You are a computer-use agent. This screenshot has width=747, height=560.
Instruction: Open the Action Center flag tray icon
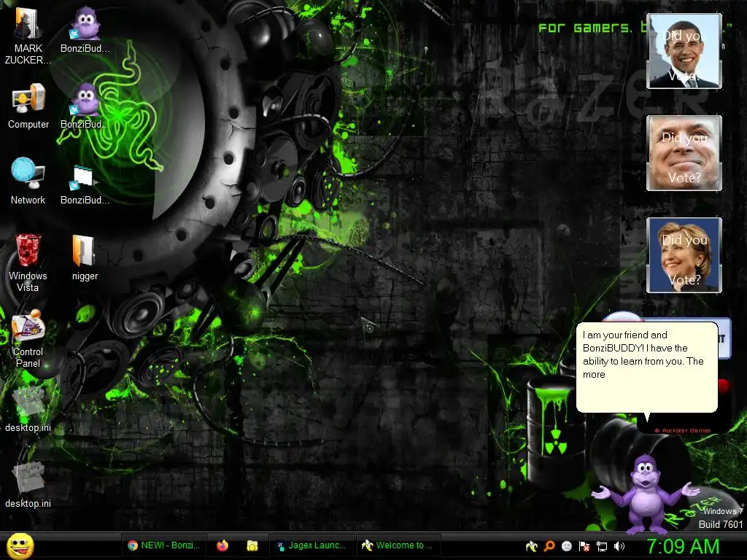click(x=584, y=546)
